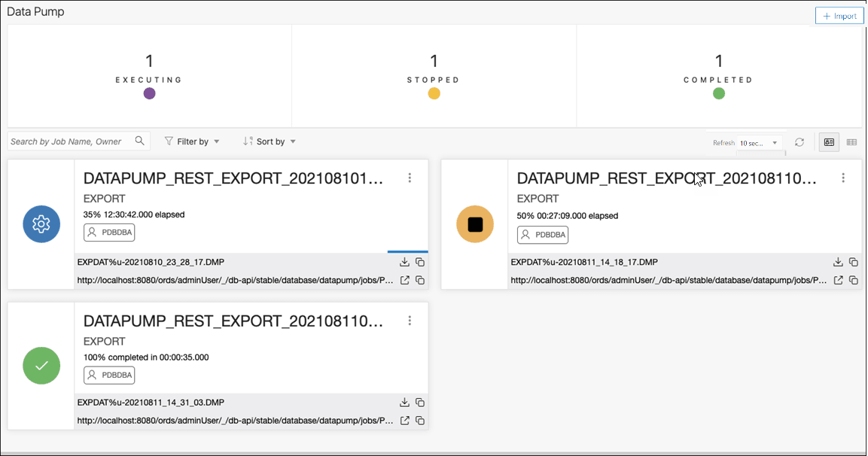Click the PDBDBA owner chip on the stopped job
This screenshot has width=868, height=456.
pos(542,235)
